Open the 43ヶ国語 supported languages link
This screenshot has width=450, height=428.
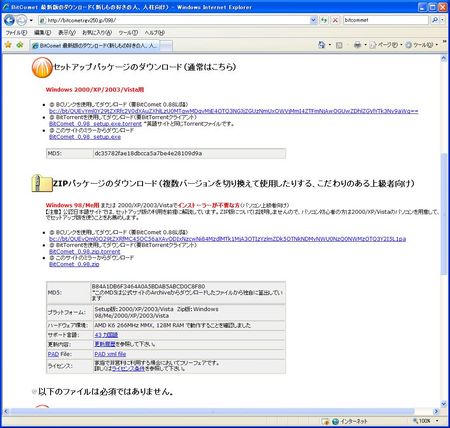click(106, 335)
